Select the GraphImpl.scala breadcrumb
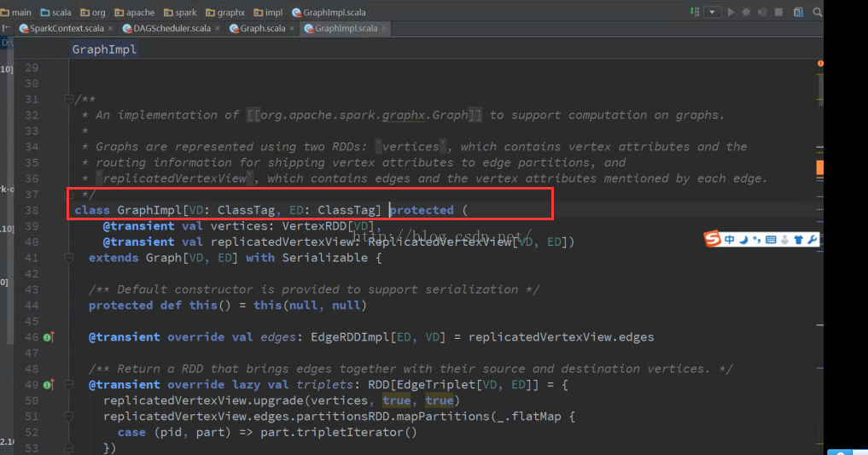Viewport: 868px width, 455px height. click(329, 12)
